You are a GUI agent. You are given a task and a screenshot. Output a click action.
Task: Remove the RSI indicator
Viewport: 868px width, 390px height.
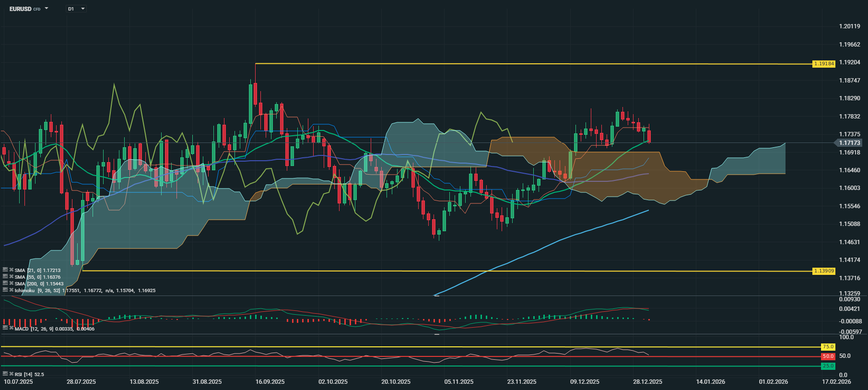(x=11, y=374)
